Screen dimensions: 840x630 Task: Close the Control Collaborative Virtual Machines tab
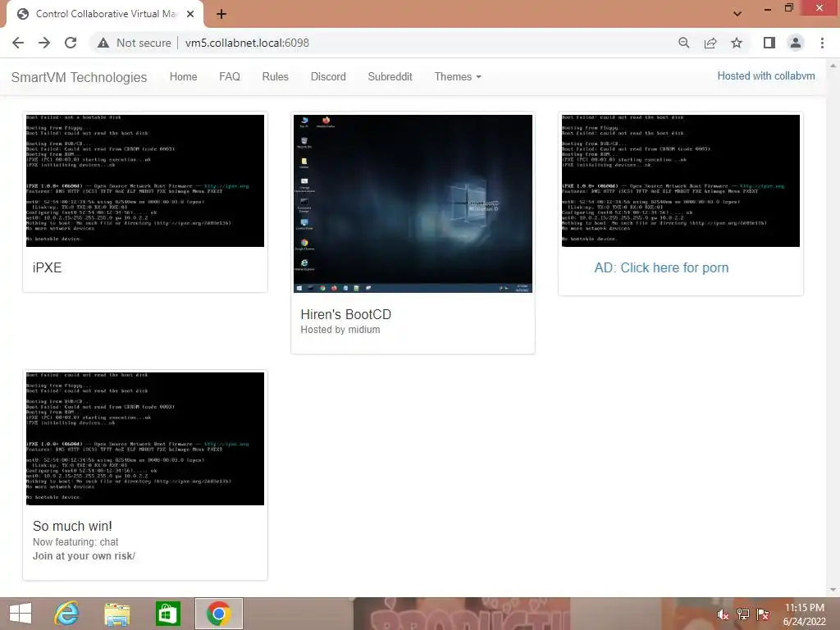point(190,14)
